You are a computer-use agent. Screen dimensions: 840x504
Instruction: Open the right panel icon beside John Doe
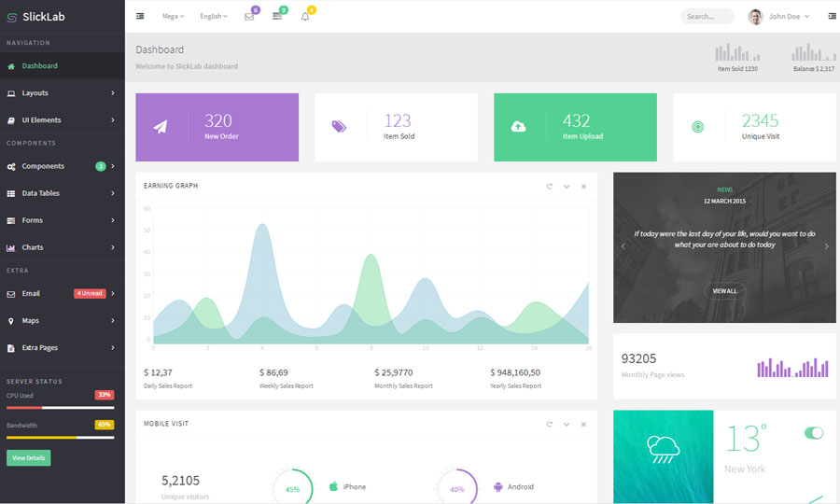coord(832,16)
